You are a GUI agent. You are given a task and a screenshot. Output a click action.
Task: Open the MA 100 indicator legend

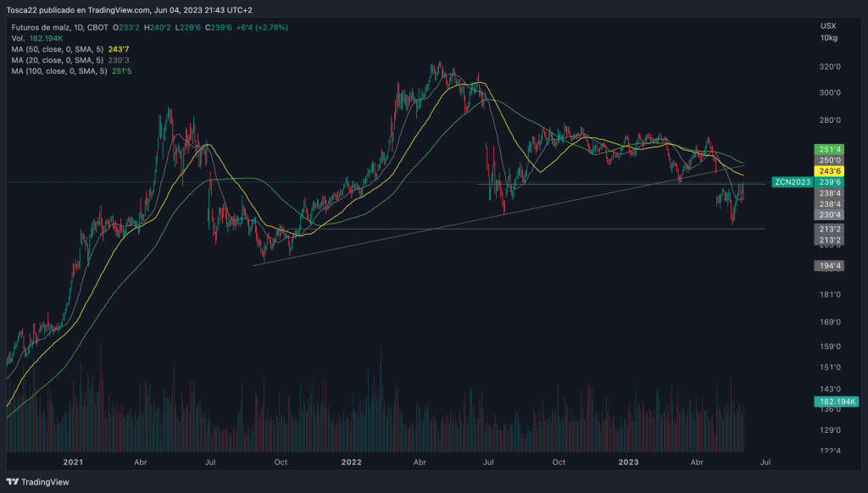click(x=59, y=71)
